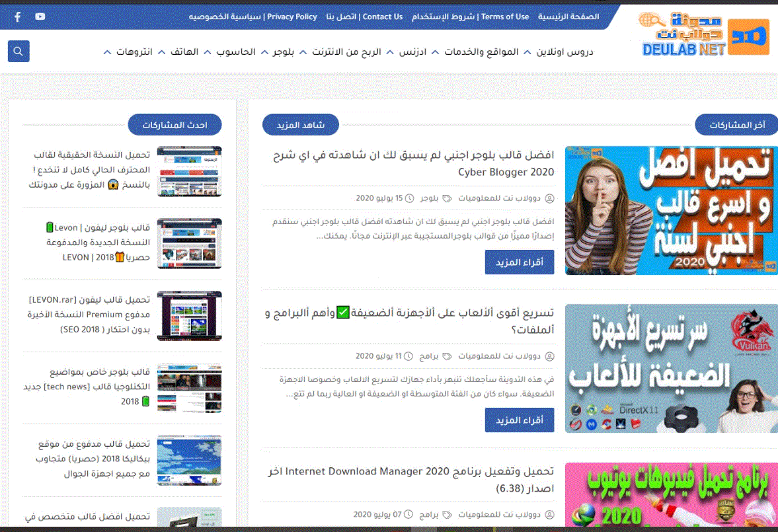This screenshot has width=778, height=532.
Task: Click clock icon beside 15 يوليو 2020
Action: tap(409, 198)
